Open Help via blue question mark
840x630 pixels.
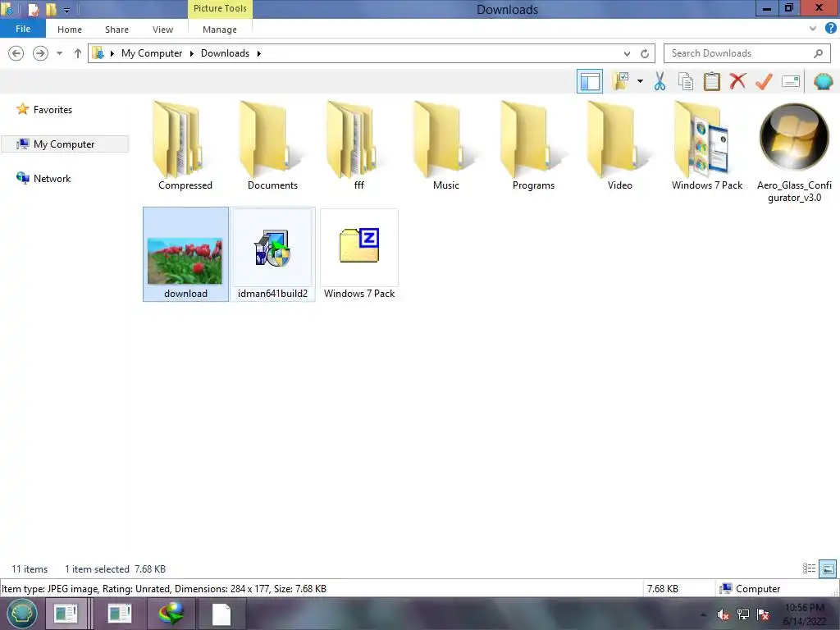tap(830, 29)
